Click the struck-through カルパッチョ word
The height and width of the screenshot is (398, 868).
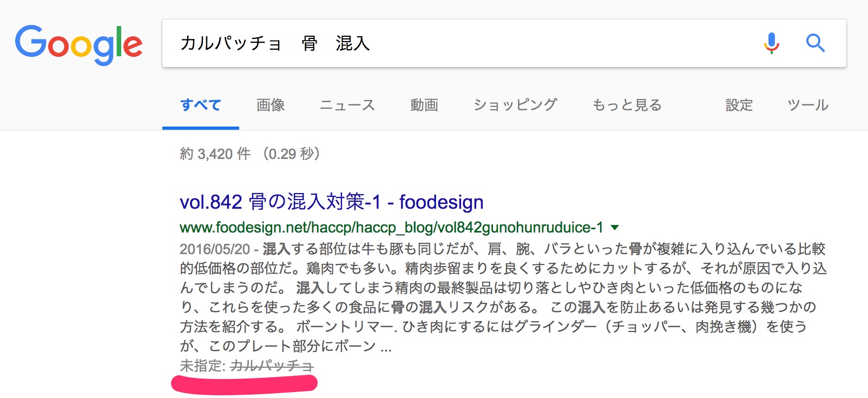[272, 366]
